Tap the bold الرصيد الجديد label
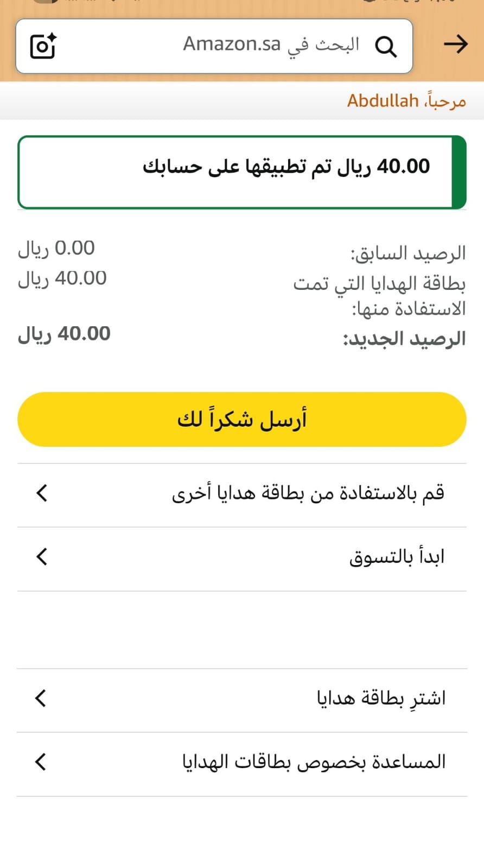The image size is (484, 868). (x=404, y=339)
